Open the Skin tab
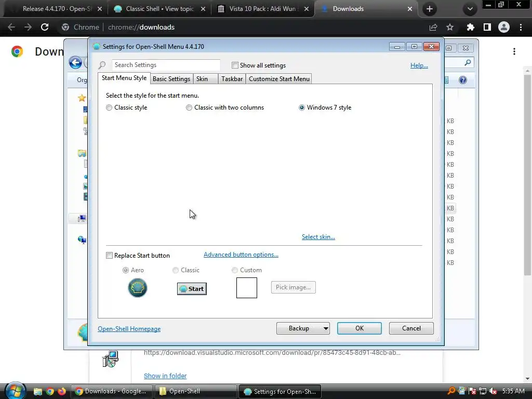Screen dimensions: 532x399 [206, 79]
